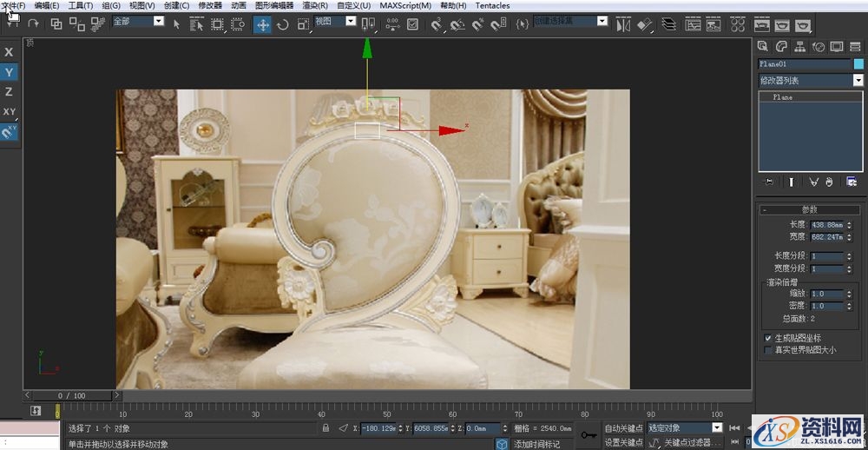Click the Redo arrow icon
Screen dimensions: 868x450
coord(33,24)
